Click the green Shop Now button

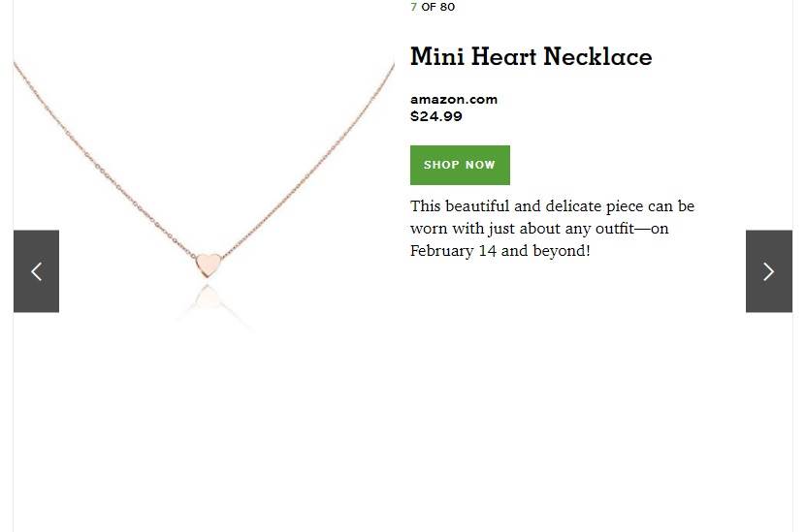tap(460, 165)
